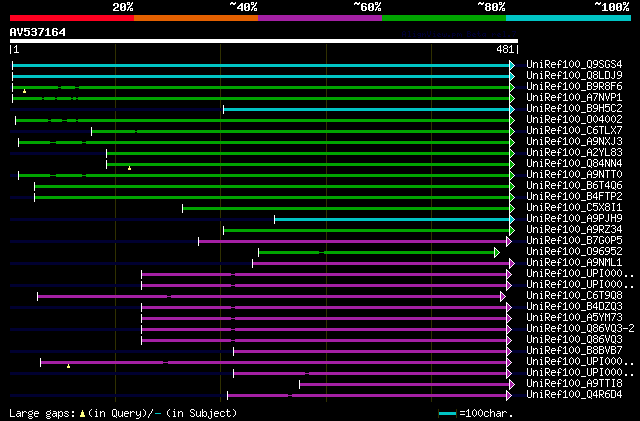Click the cyan =100char. scale bar
Viewport: 640px width, 421px height.
click(x=447, y=414)
